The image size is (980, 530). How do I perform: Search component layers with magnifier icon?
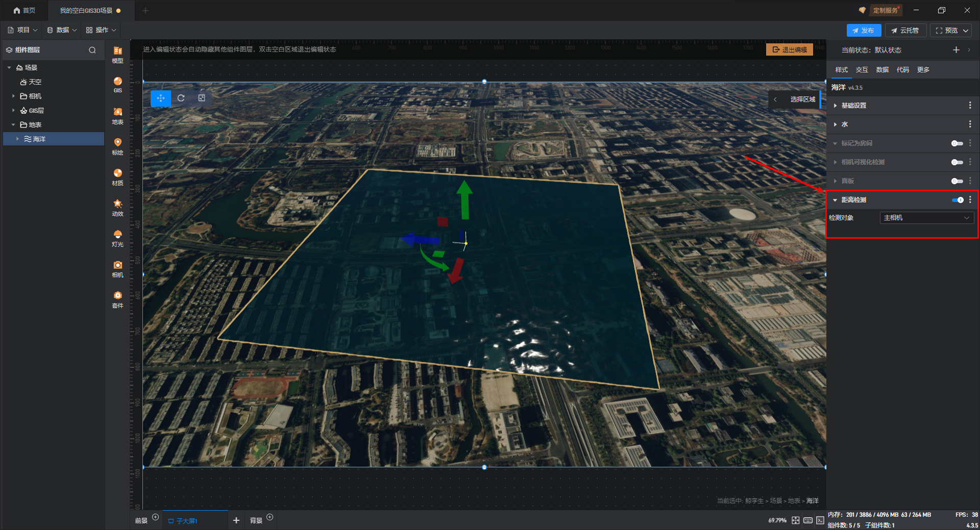click(x=92, y=50)
